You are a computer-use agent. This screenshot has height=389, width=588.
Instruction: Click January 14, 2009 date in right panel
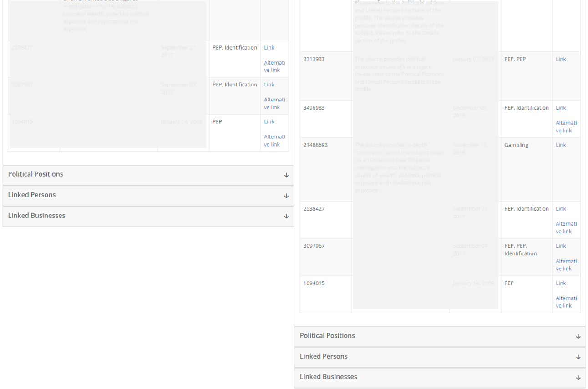(x=475, y=294)
